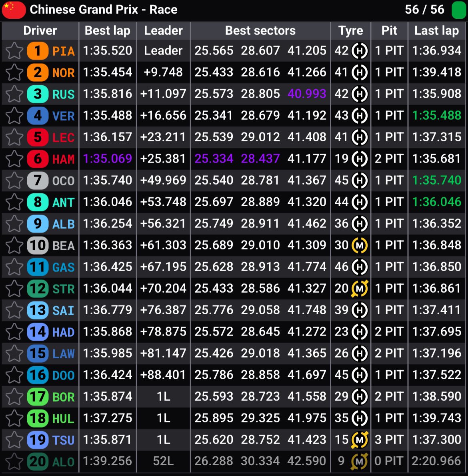Image resolution: width=468 pixels, height=476 pixels.
Task: Tap the "Chinese Grand Prix - Race" title
Action: point(104,10)
